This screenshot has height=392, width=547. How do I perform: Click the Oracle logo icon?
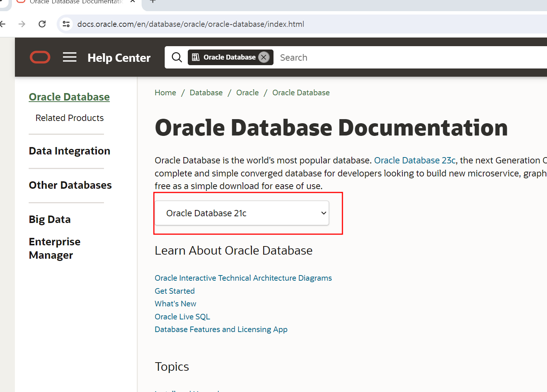(x=40, y=57)
